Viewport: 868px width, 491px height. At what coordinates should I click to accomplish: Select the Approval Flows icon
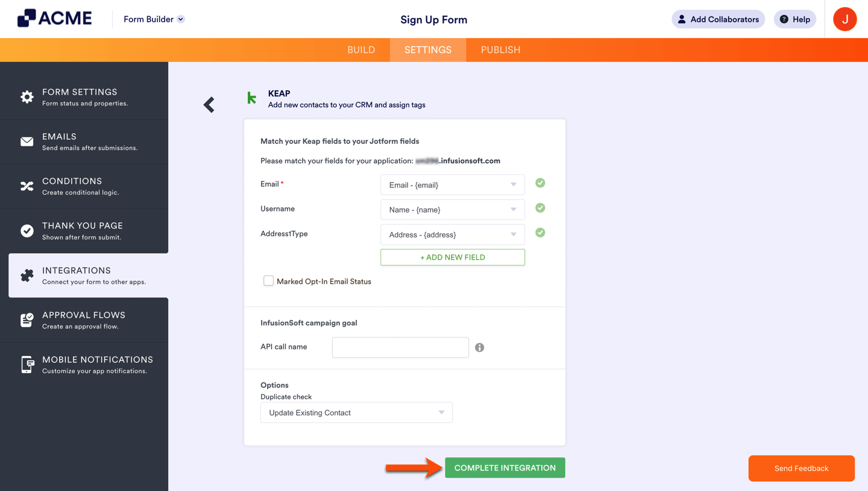click(27, 320)
